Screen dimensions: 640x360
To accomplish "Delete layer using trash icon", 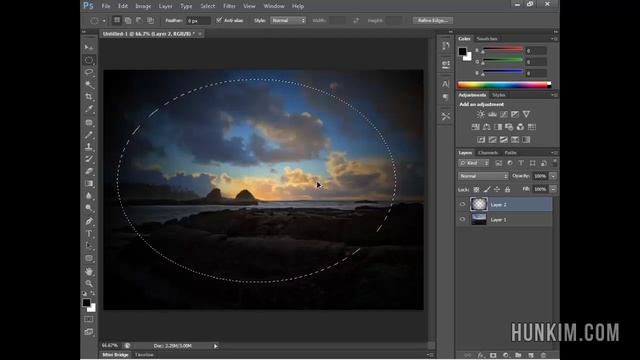I will (x=543, y=355).
